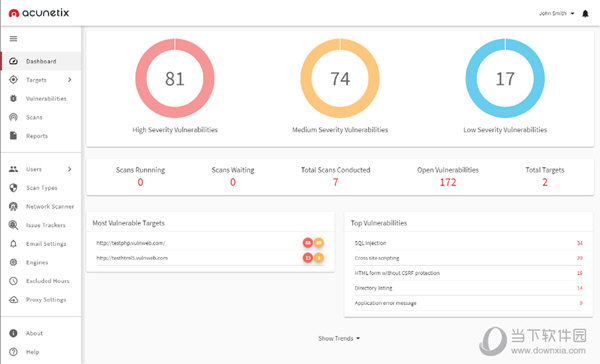Open the Dashboard menu item

point(41,61)
